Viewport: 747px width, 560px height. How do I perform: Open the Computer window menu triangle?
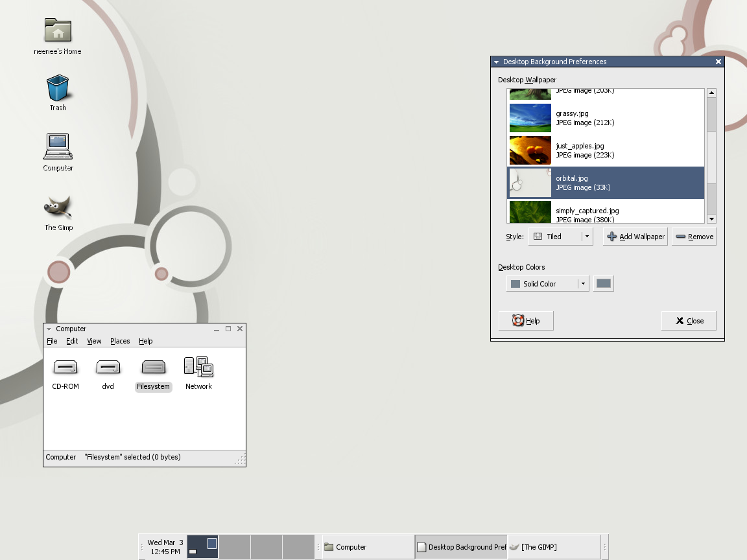point(49,329)
